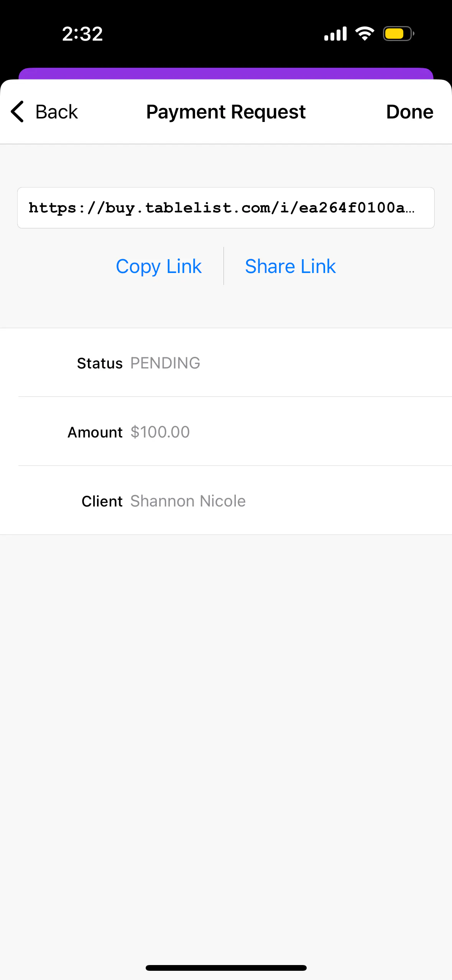
Task: Tap the Client label
Action: 102,501
